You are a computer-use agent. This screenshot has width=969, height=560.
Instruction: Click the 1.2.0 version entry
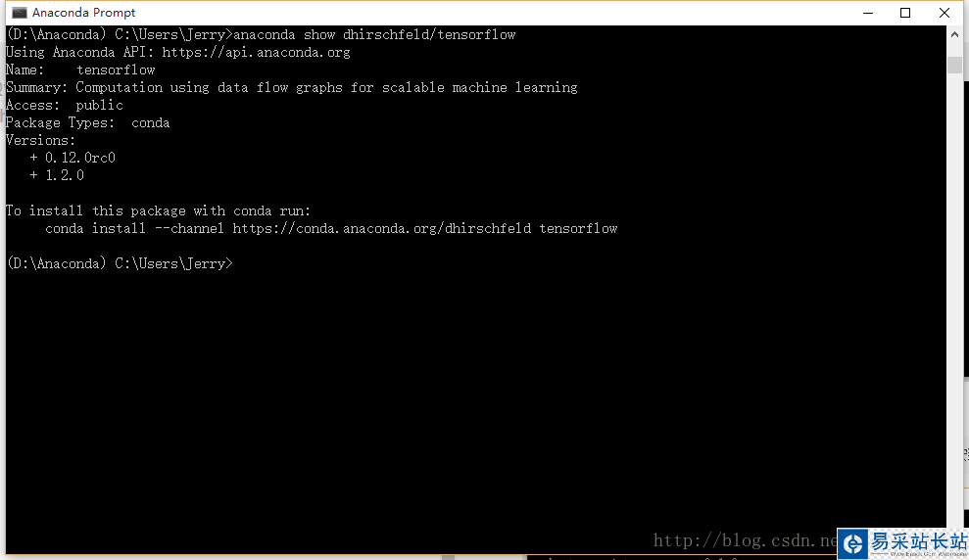coord(65,175)
